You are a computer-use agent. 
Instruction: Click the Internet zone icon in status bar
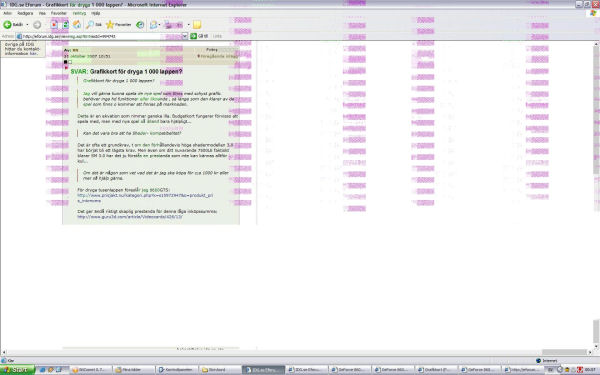pyautogui.click(x=538, y=361)
